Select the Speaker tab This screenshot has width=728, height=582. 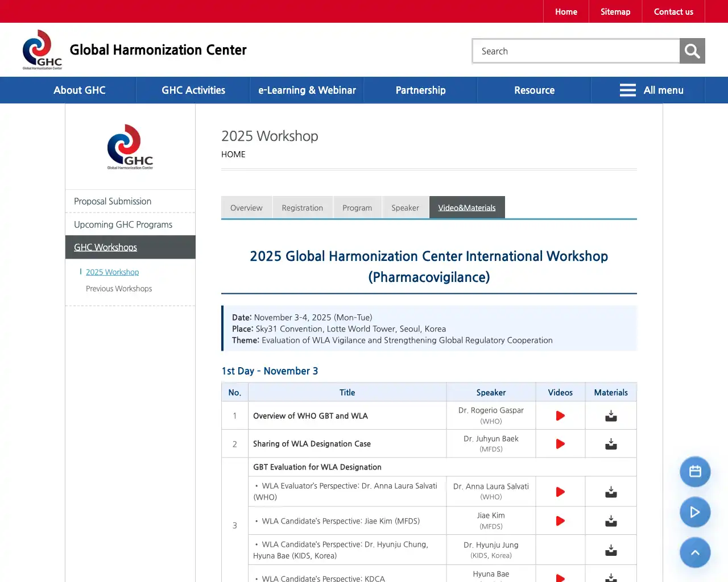(x=405, y=207)
